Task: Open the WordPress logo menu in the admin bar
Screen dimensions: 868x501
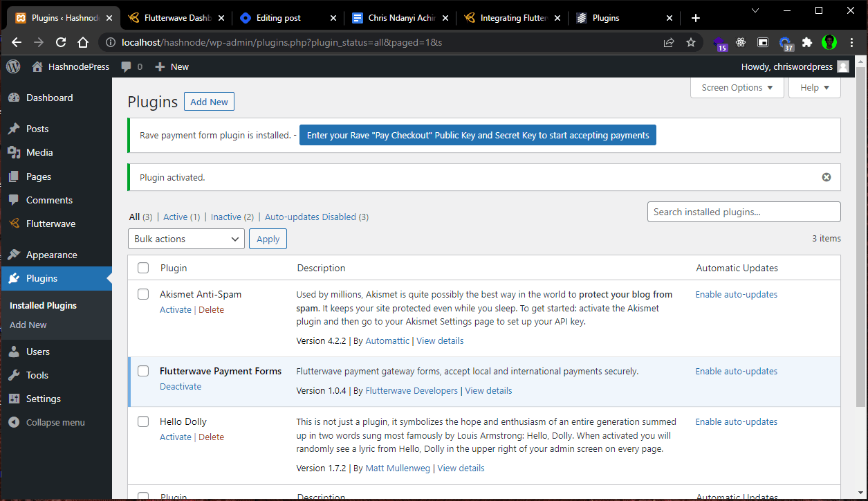Action: click(13, 66)
